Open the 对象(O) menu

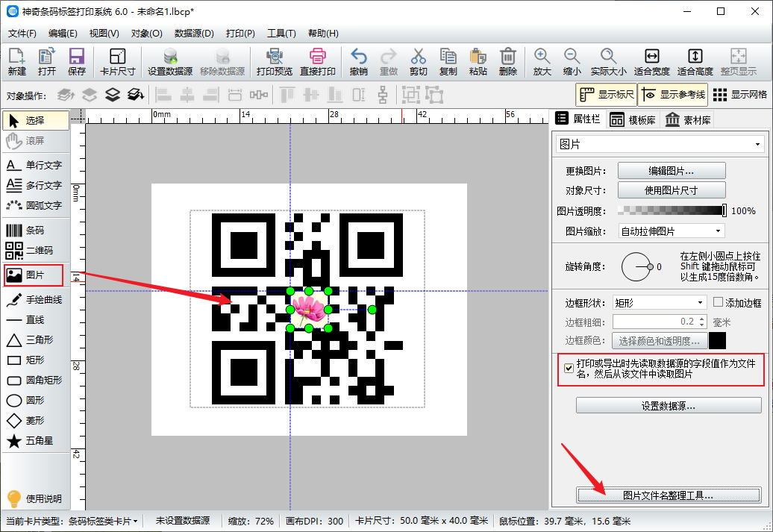point(146,34)
